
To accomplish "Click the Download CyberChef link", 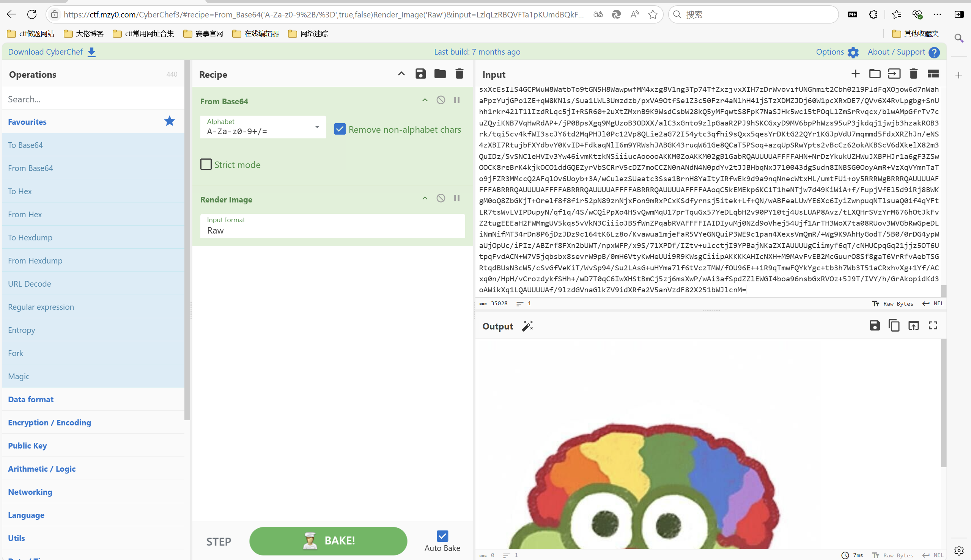I will click(x=52, y=52).
